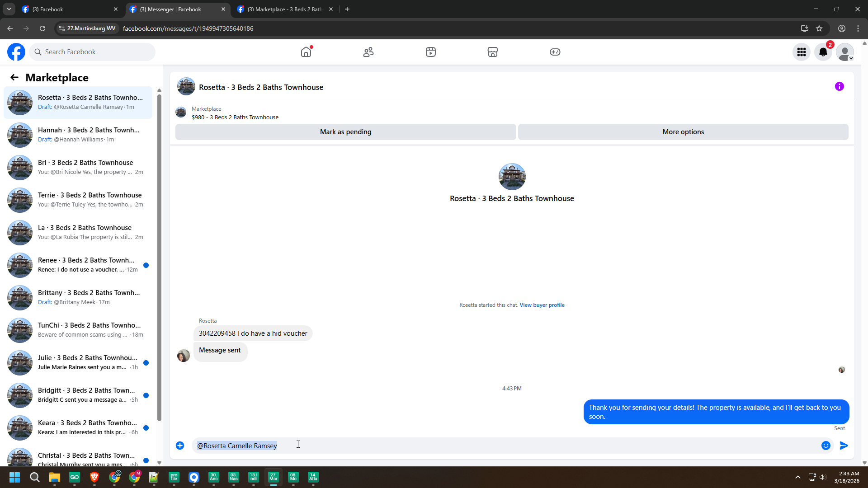Image resolution: width=868 pixels, height=488 pixels.
Task: Close the Messenger browser tab
Action: pos(223,9)
